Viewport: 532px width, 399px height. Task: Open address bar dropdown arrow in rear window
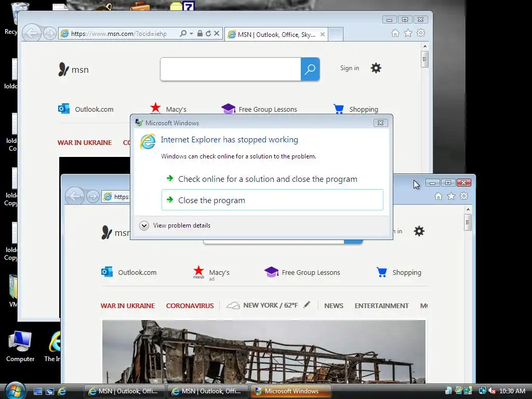(191, 34)
